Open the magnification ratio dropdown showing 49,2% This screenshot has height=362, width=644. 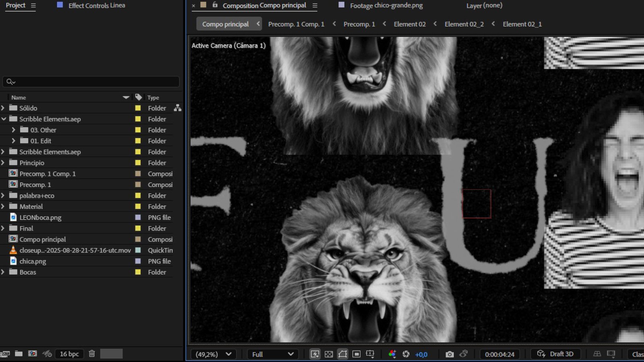pos(213,354)
